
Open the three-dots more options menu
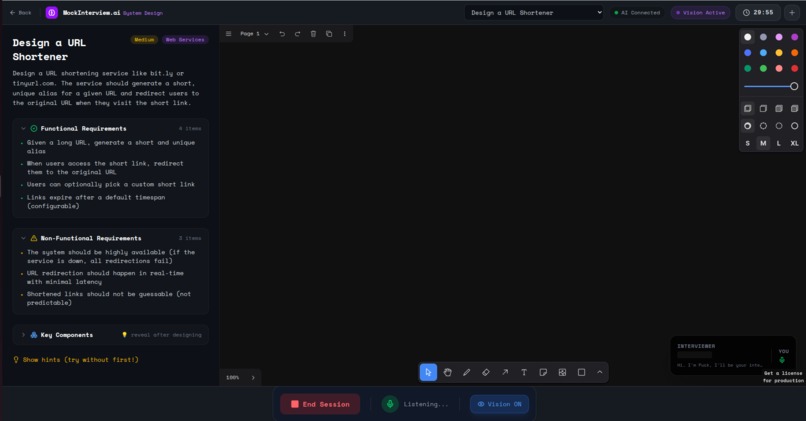[x=344, y=34]
